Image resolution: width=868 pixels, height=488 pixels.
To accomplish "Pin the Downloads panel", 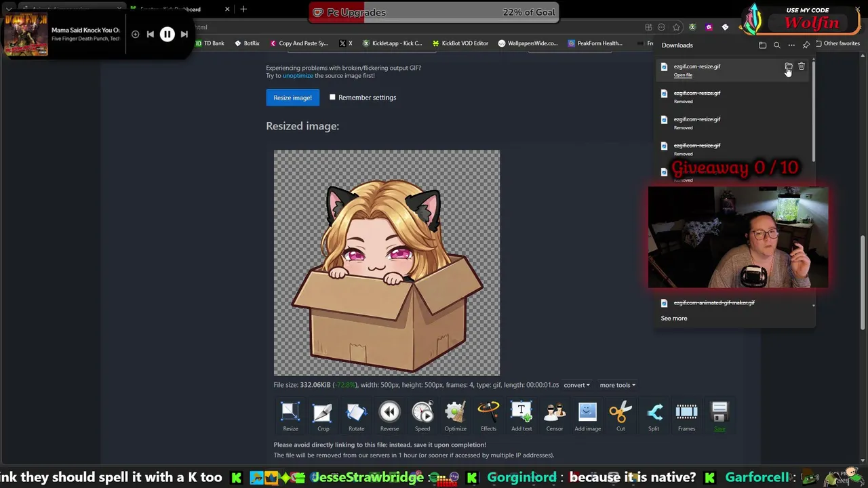I will click(x=806, y=45).
